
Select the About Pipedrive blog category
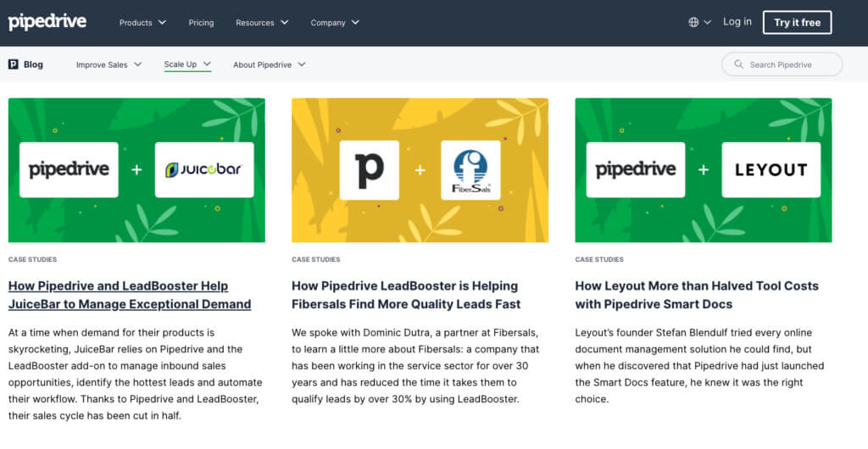[x=269, y=64]
